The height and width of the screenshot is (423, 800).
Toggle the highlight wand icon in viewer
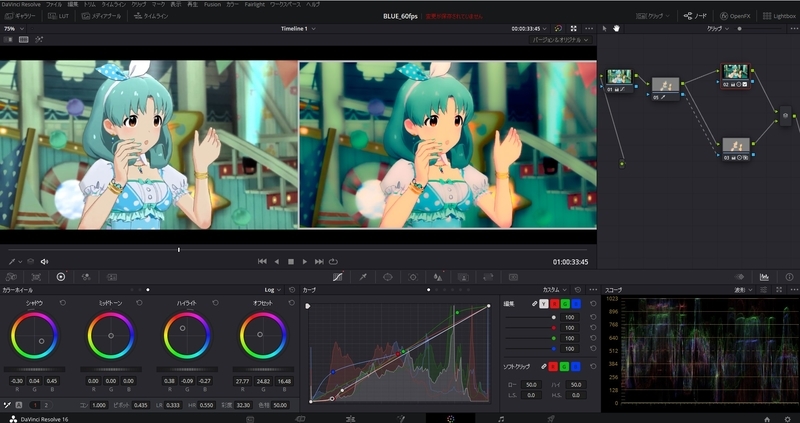click(x=39, y=39)
